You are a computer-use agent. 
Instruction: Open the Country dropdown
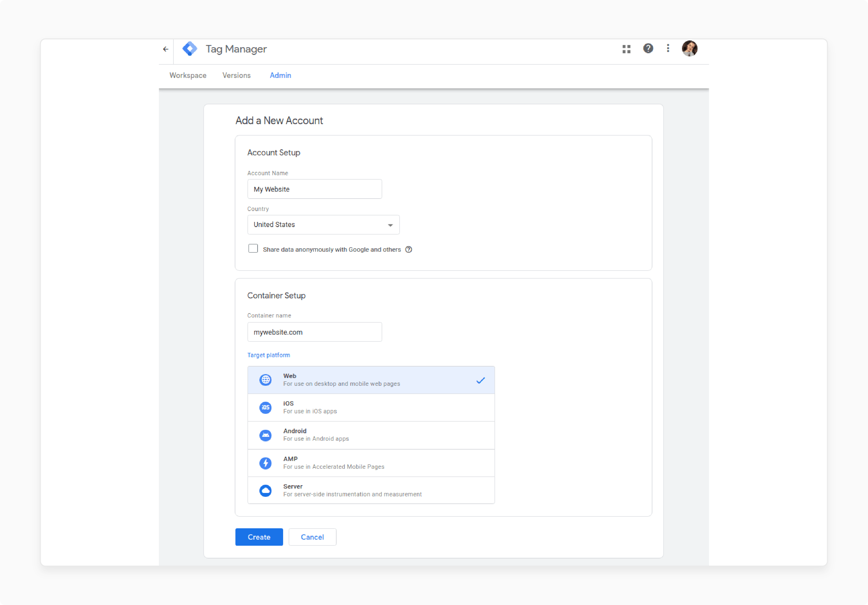coord(323,225)
